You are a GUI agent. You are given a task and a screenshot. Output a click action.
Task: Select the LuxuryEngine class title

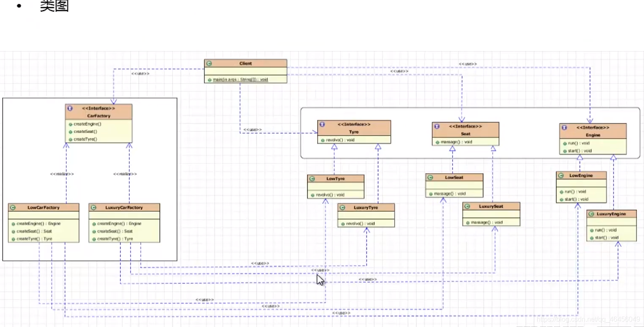(x=611, y=214)
